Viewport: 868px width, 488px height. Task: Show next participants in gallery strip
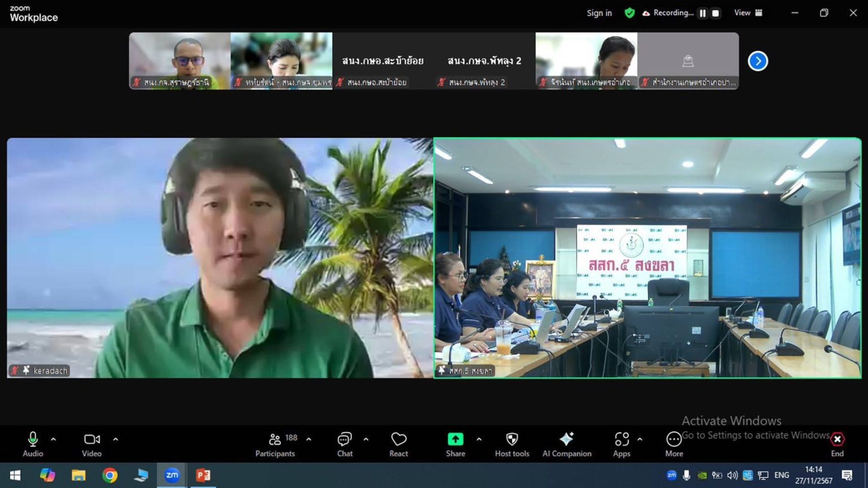pos(758,61)
